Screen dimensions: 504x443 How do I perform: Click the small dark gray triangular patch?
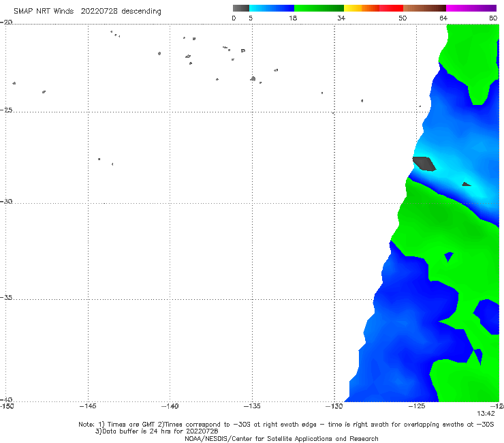[x=466, y=184]
